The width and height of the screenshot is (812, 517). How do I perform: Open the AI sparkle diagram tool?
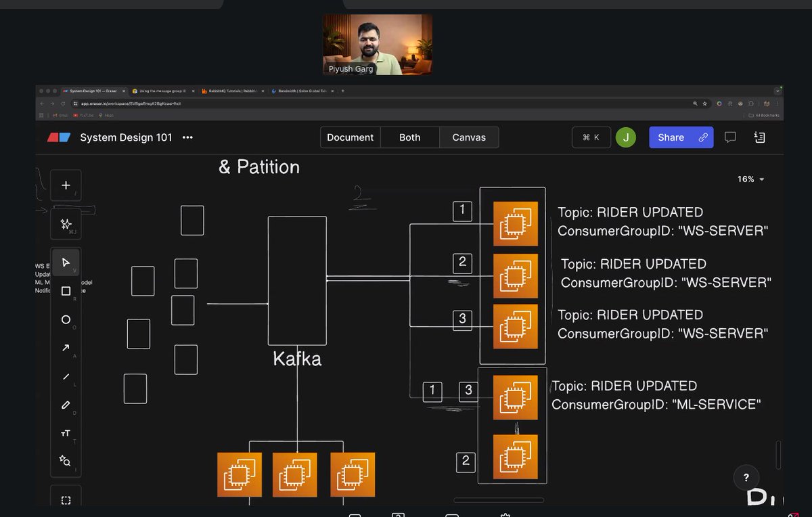click(66, 224)
